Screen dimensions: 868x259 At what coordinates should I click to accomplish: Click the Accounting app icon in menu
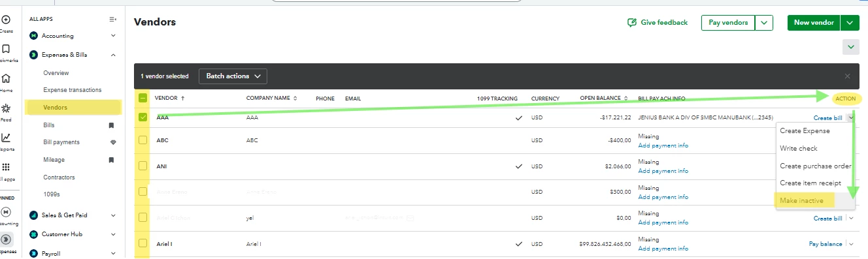coord(33,36)
